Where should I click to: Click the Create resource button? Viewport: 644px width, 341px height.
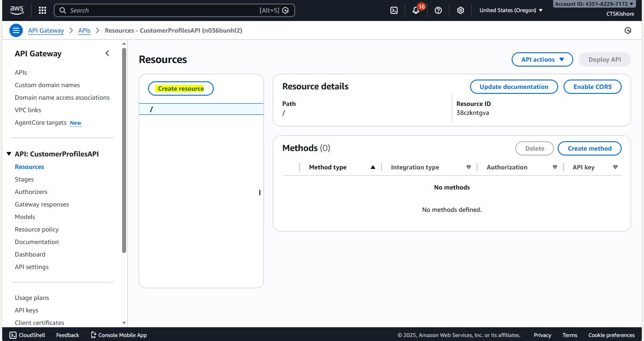181,88
